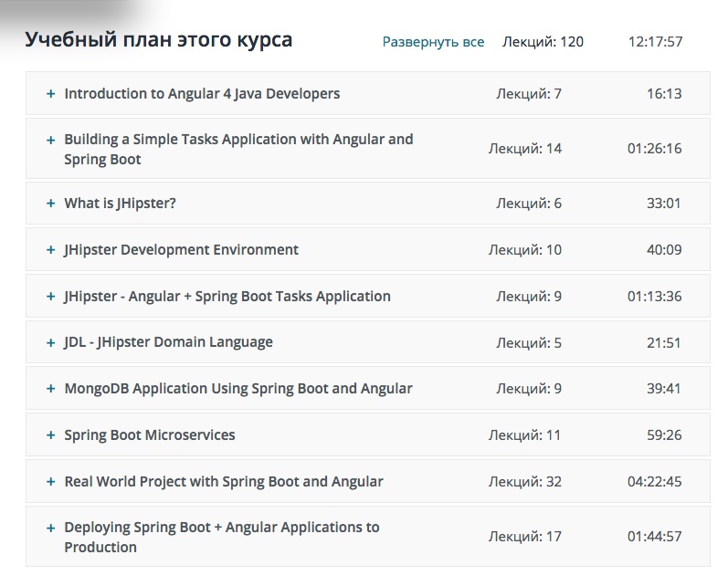Viewport: 728px width, 586px height.
Task: Click Лекций: 17 in the Deploying section row
Action: pyautogui.click(x=525, y=536)
